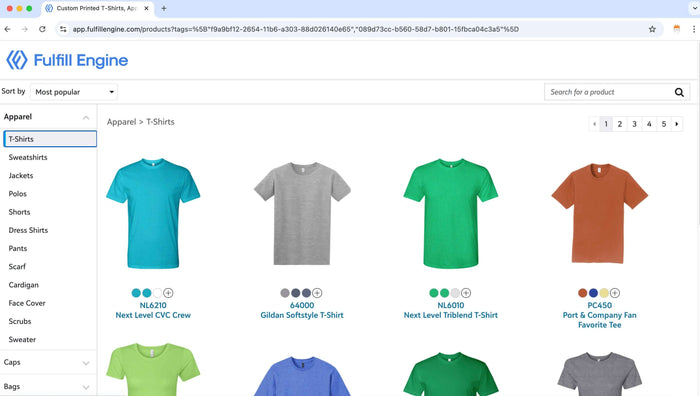Select Jackets category
Screen dimensions: 700x396
[x=21, y=175]
